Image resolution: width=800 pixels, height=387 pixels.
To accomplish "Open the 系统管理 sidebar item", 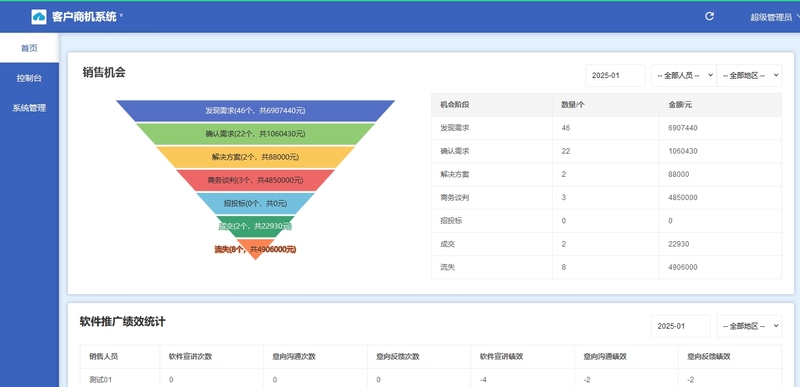I will click(29, 108).
